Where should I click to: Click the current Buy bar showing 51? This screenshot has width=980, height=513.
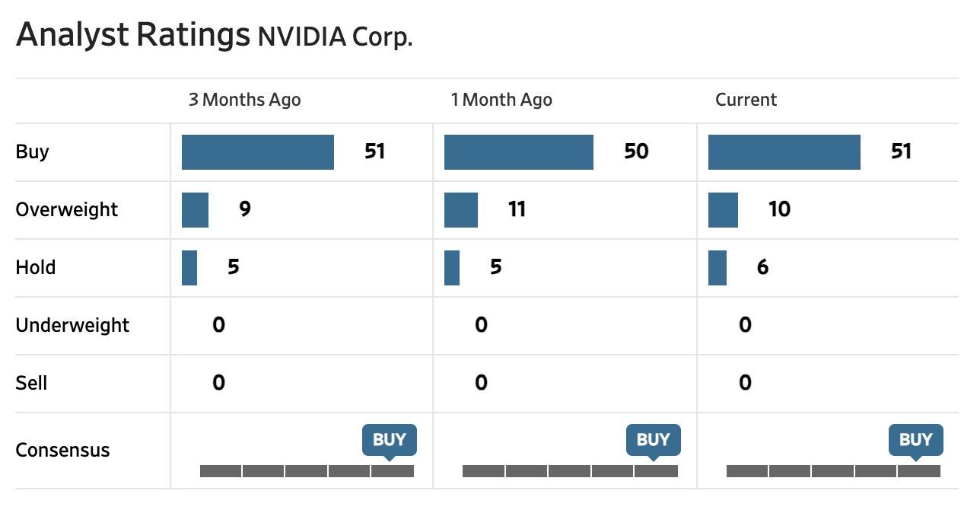(784, 152)
